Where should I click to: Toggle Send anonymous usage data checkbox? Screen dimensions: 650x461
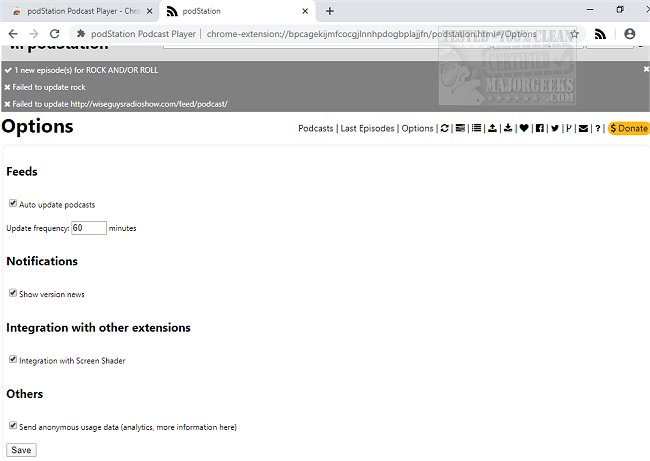point(13,425)
